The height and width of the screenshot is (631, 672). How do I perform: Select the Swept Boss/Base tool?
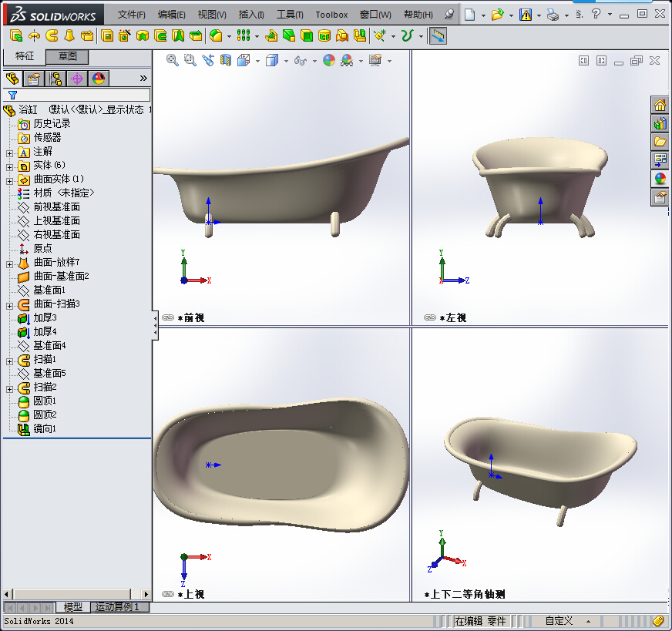pyautogui.click(x=52, y=36)
